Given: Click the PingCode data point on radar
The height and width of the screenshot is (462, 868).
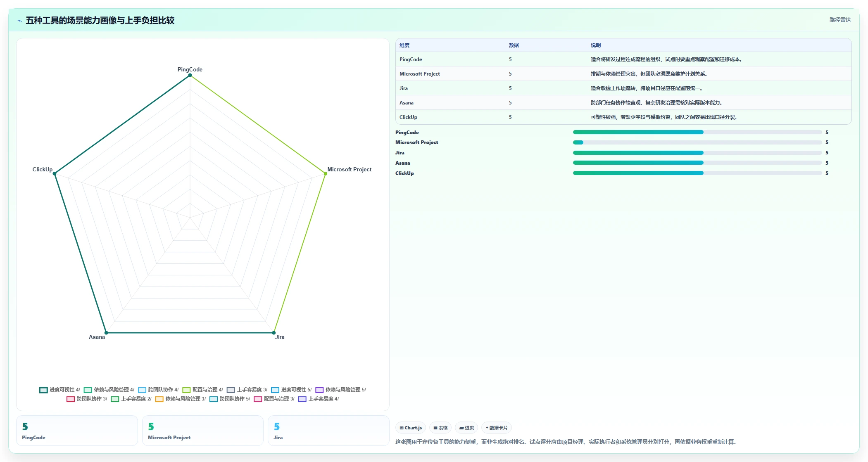Looking at the screenshot, I should [190, 75].
